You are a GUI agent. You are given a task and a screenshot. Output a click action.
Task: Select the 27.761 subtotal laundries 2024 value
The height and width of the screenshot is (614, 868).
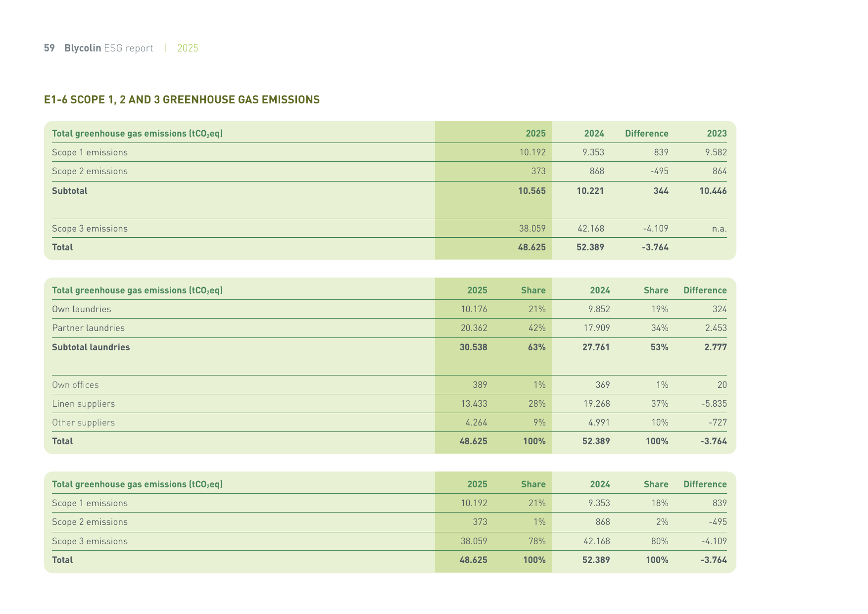click(596, 347)
